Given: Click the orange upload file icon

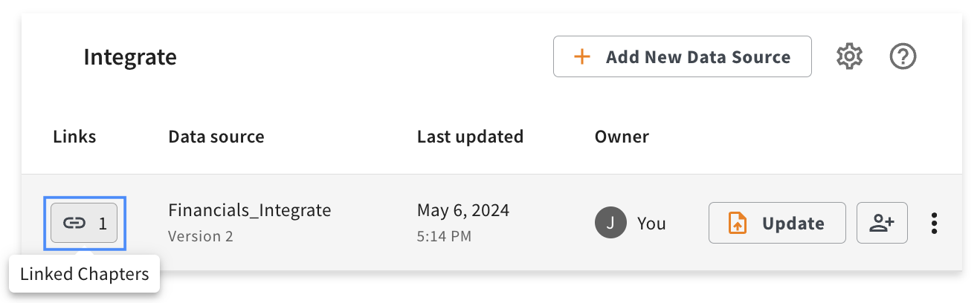Looking at the screenshot, I should click(737, 224).
